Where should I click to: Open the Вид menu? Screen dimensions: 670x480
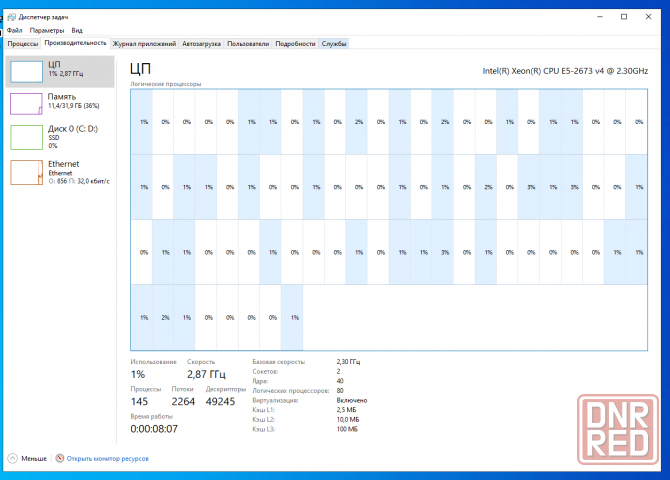point(77,30)
